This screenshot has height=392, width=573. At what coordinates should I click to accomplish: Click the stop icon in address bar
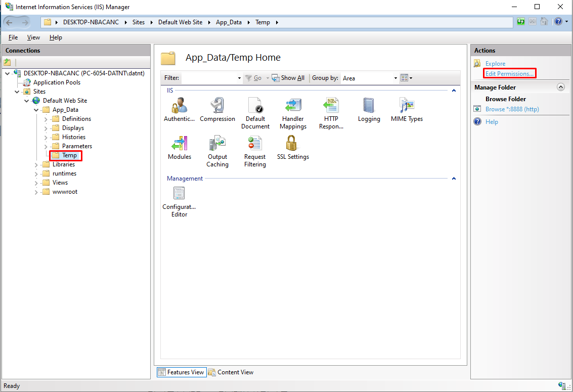pos(533,22)
